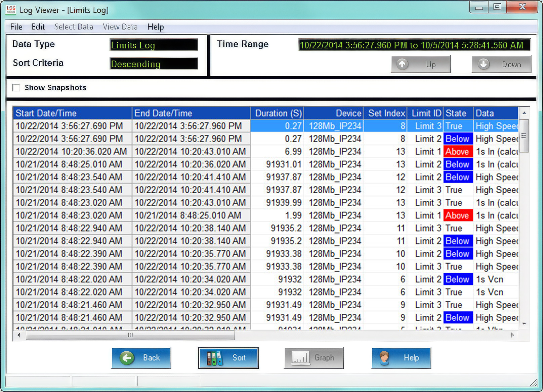The image size is (543, 392).
Task: Click the Up arrow icon
Action: (402, 64)
